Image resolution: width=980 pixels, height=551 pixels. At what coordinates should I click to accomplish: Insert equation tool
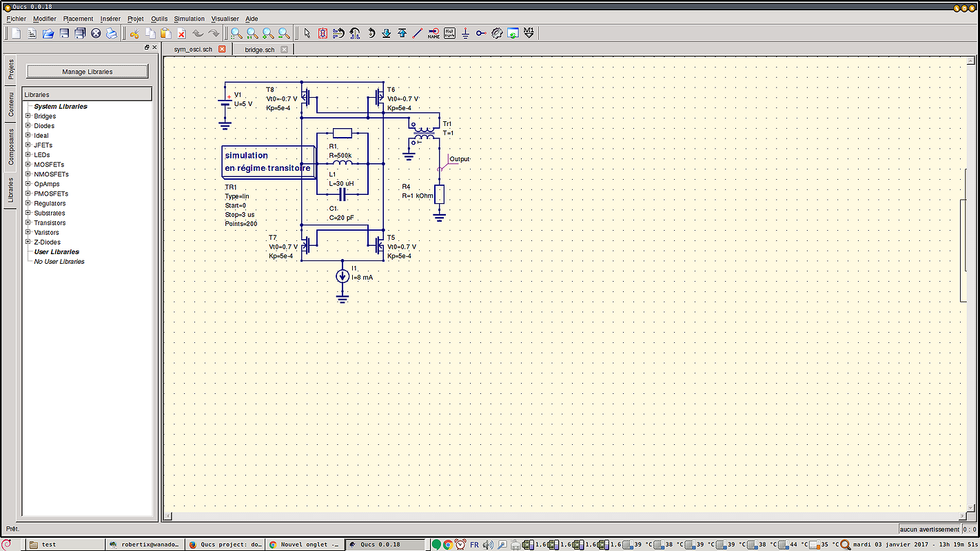[449, 33]
